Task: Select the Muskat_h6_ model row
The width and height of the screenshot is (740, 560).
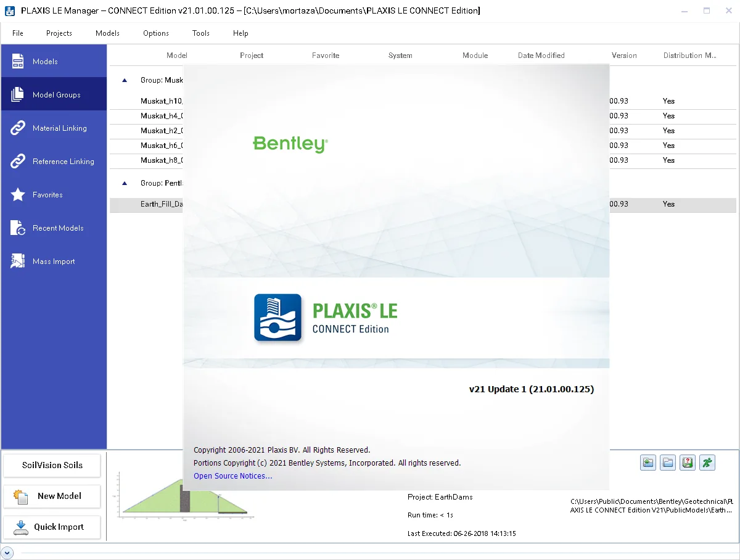Action: coord(422,146)
